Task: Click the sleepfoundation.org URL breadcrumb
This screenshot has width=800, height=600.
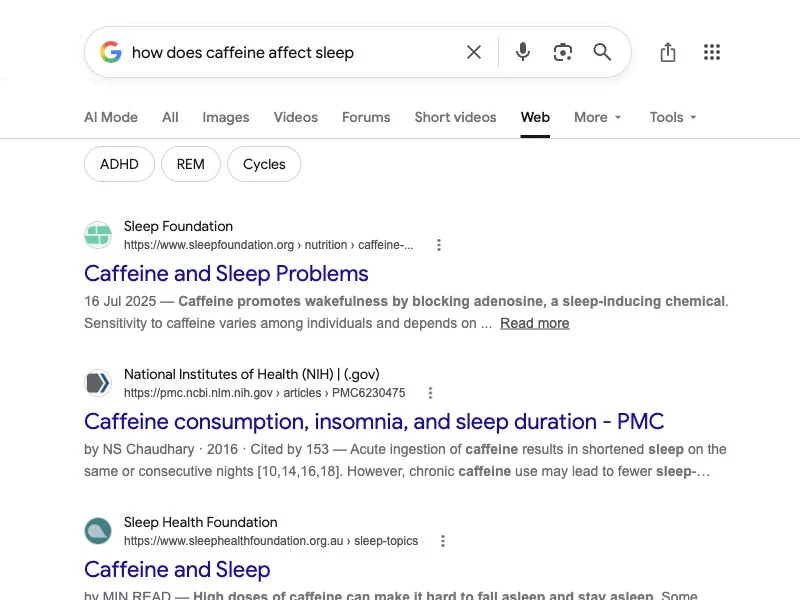Action: [x=269, y=245]
